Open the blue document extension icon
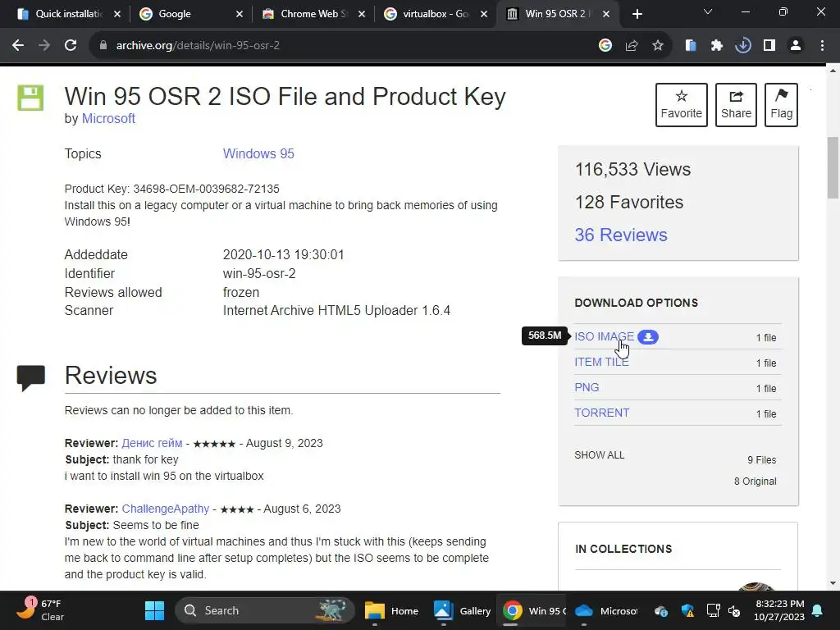Screen dimensions: 840x630 691,46
